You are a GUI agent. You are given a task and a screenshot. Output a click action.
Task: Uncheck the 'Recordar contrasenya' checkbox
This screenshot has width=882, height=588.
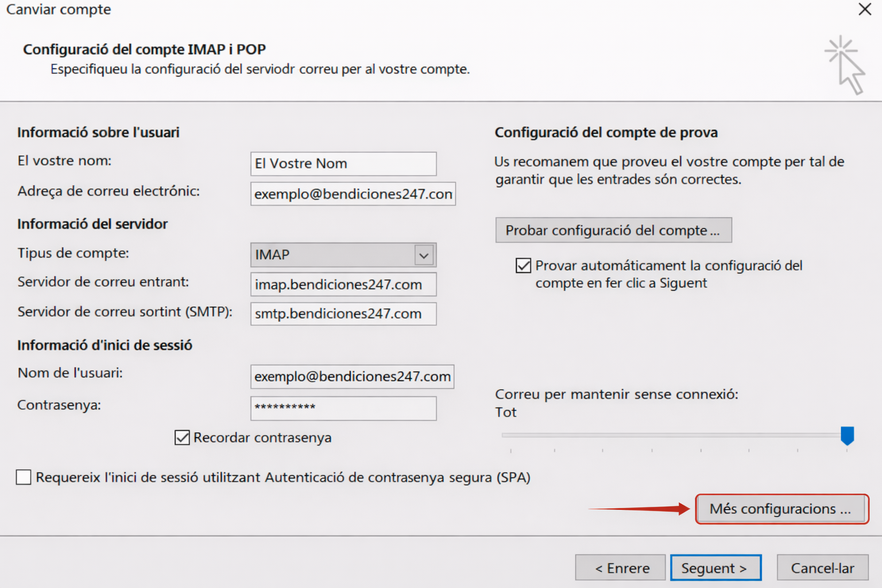[x=182, y=438]
